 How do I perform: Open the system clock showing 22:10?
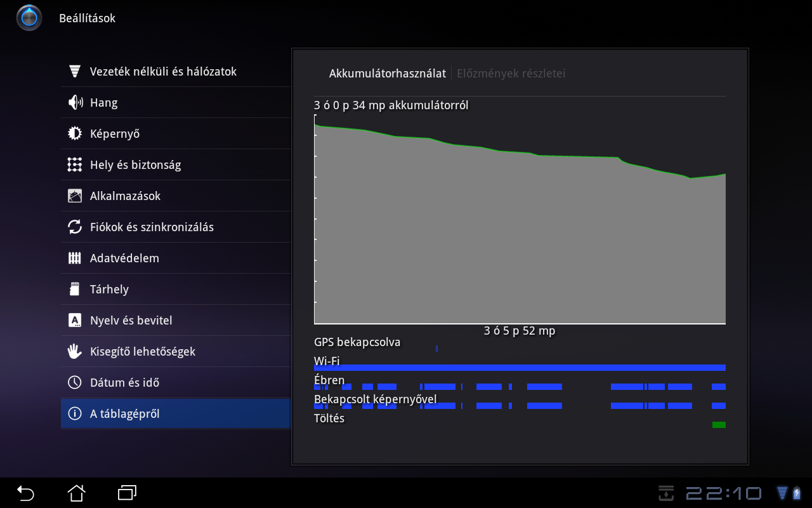coord(723,493)
